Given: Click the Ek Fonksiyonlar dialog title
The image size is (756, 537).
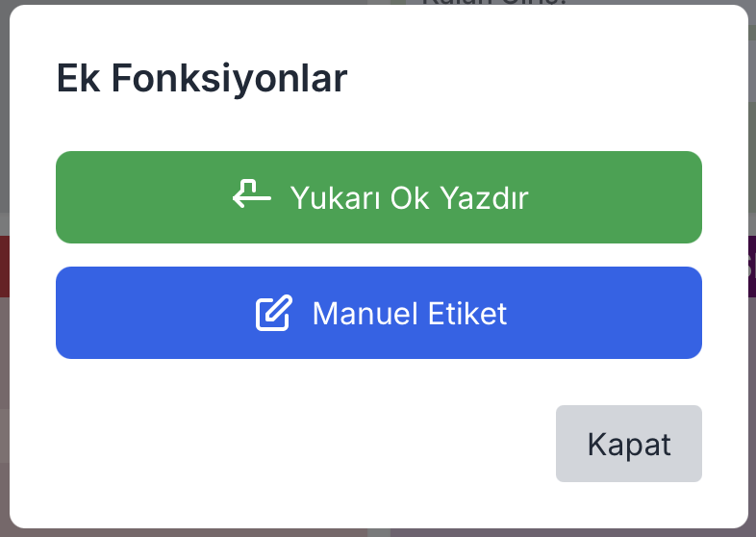Looking at the screenshot, I should 202,79.
